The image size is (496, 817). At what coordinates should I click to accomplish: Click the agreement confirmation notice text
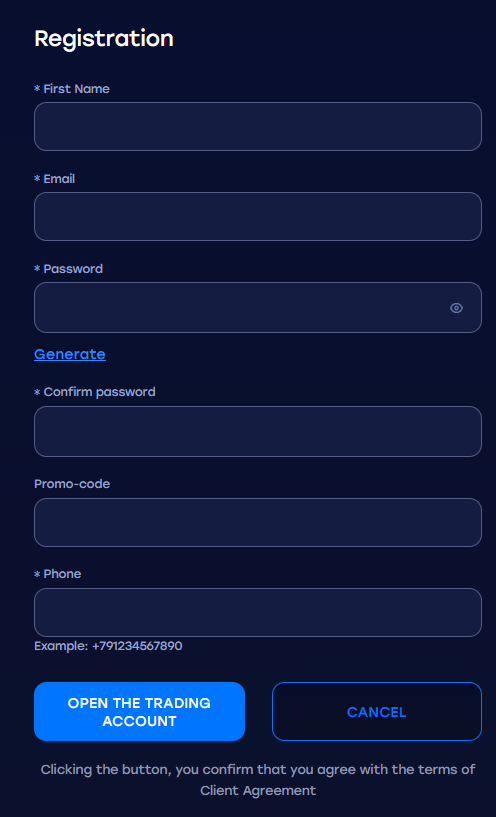pos(258,780)
